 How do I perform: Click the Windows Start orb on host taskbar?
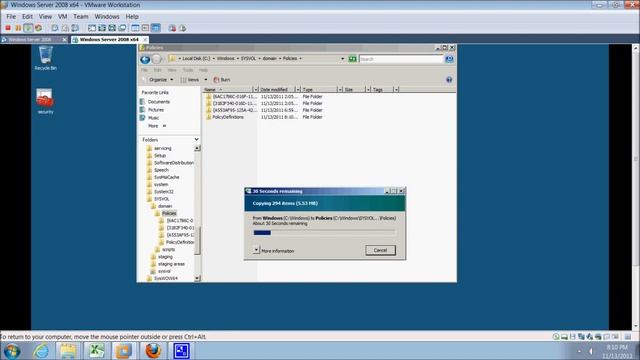click(x=12, y=351)
